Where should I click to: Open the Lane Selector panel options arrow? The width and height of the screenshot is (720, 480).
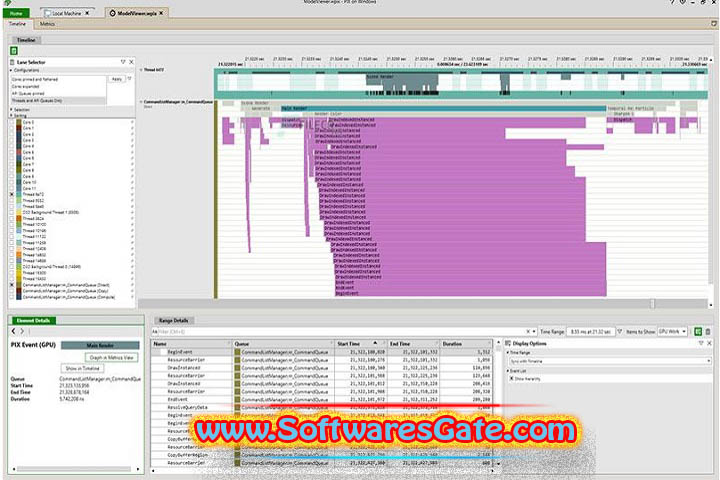(x=123, y=62)
